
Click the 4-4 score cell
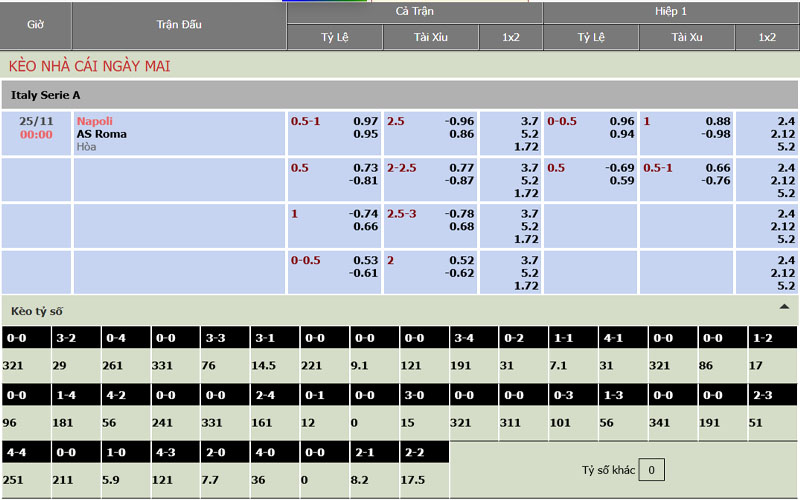(x=17, y=453)
